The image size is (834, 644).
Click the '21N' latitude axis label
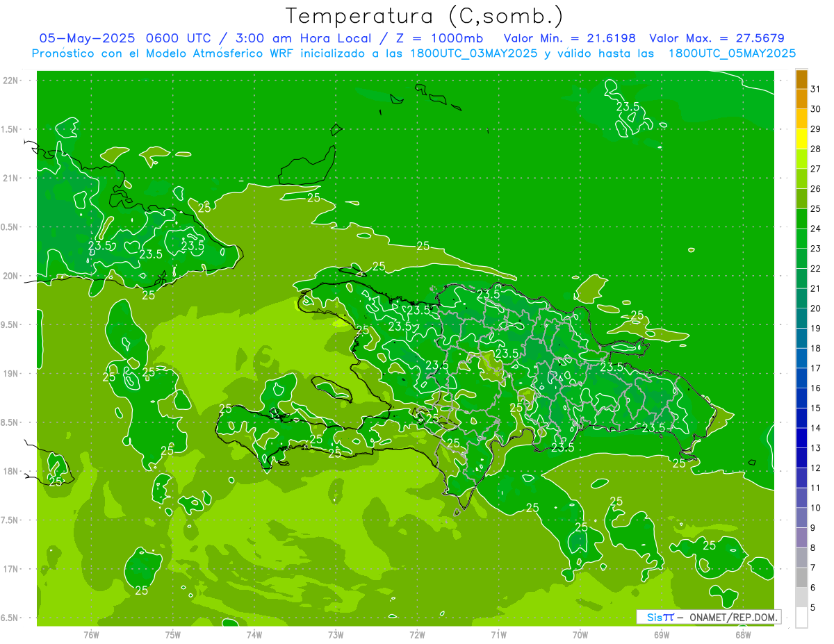pyautogui.click(x=12, y=178)
